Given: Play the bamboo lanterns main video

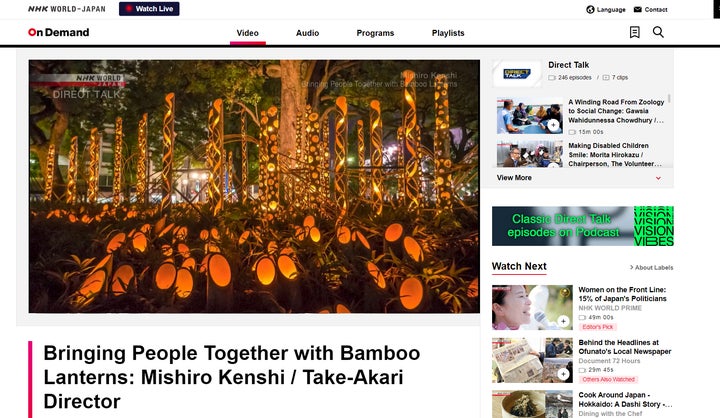Looking at the screenshot, I should 254,186.
